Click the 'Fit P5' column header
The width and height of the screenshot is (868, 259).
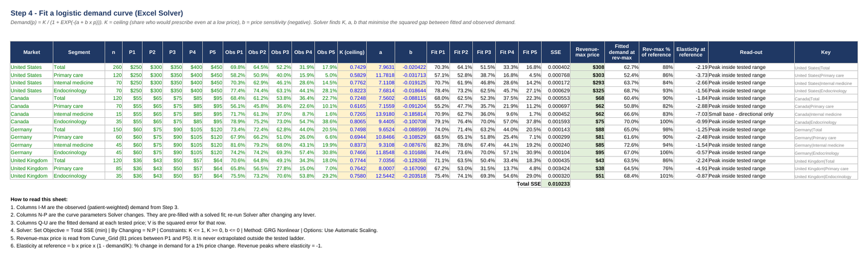(530, 52)
